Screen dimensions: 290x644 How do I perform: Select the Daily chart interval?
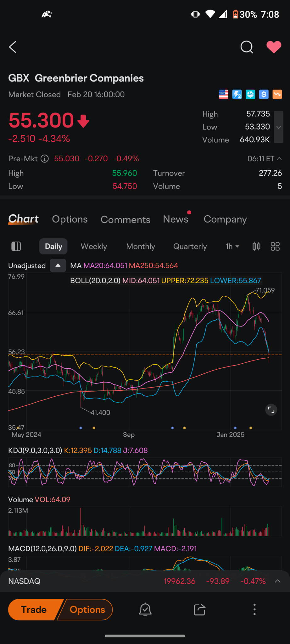(53, 246)
